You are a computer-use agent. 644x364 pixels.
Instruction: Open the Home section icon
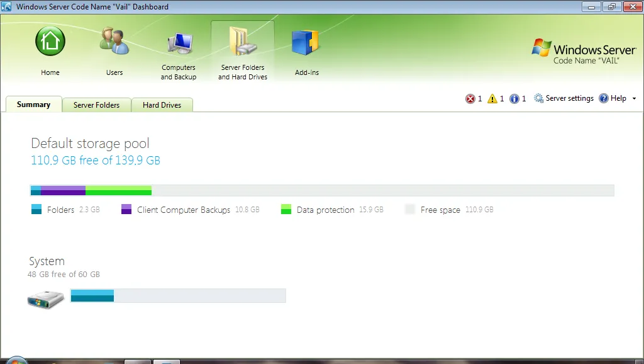(x=50, y=41)
